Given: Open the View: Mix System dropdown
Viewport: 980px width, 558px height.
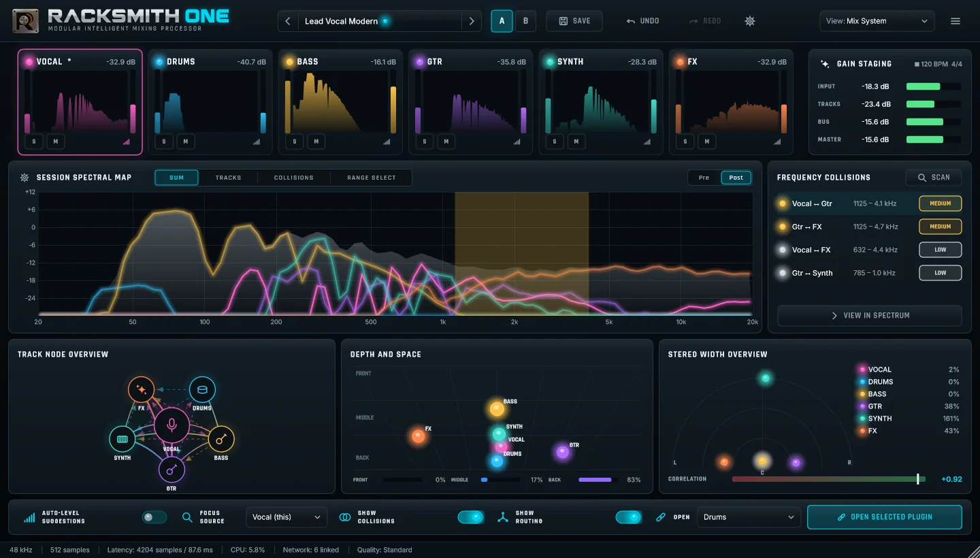Looking at the screenshot, I should tap(877, 21).
